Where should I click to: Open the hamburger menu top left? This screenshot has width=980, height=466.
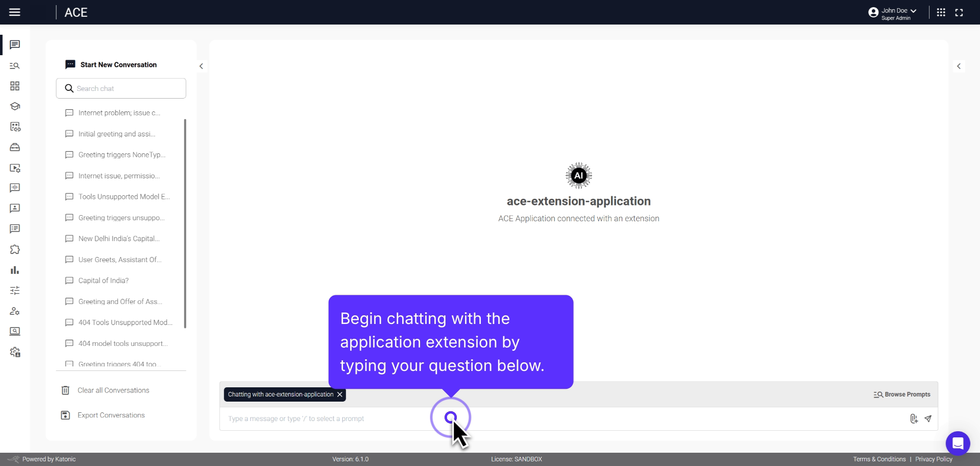point(15,12)
